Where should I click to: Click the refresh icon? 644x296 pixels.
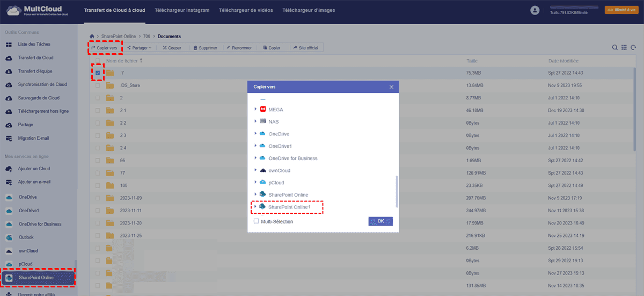click(x=633, y=47)
